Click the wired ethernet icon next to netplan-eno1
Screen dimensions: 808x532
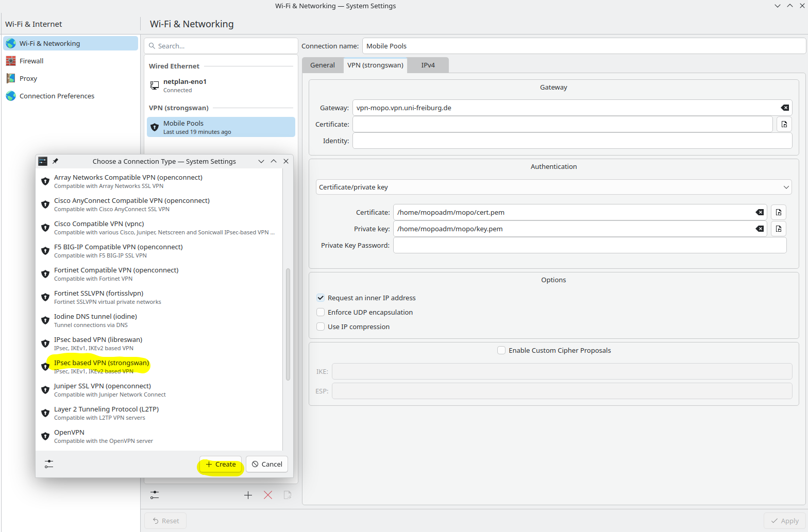[155, 85]
